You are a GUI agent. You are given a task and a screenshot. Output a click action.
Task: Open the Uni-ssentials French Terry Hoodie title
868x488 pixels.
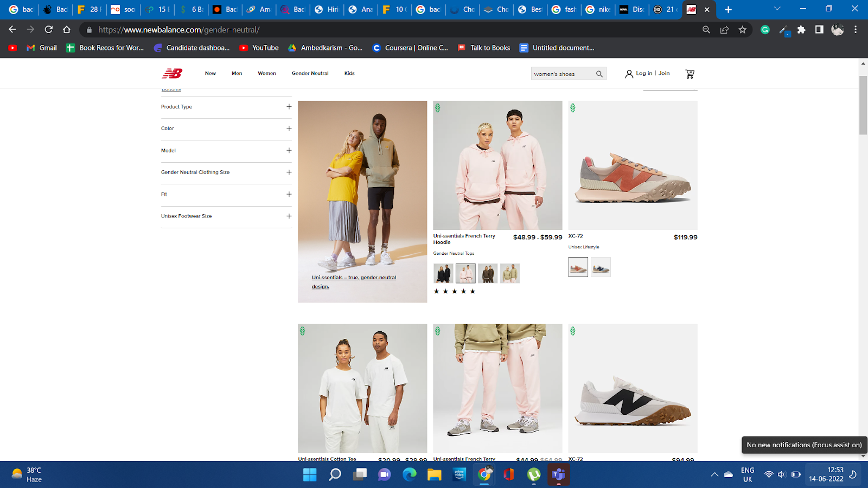click(x=464, y=239)
